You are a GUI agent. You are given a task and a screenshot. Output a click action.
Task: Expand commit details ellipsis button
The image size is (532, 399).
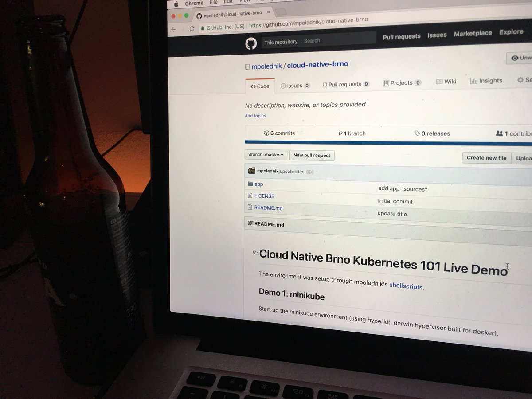(x=310, y=172)
